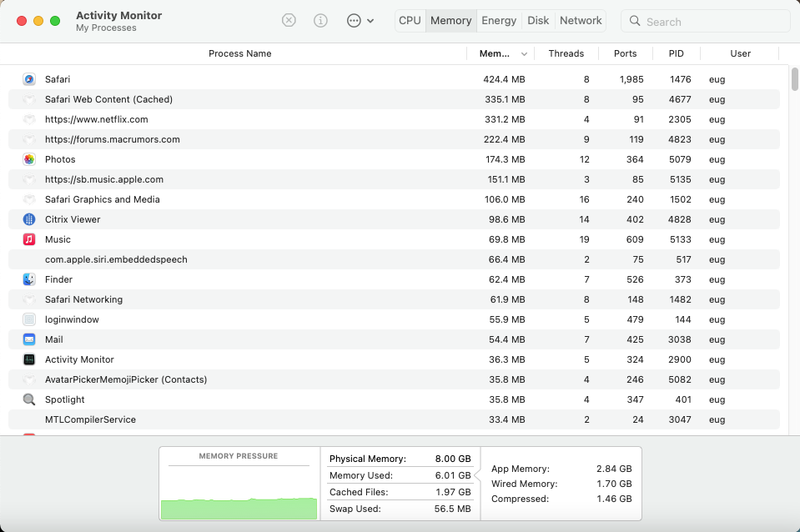Select the https://www.netflix.com process

tap(97, 119)
